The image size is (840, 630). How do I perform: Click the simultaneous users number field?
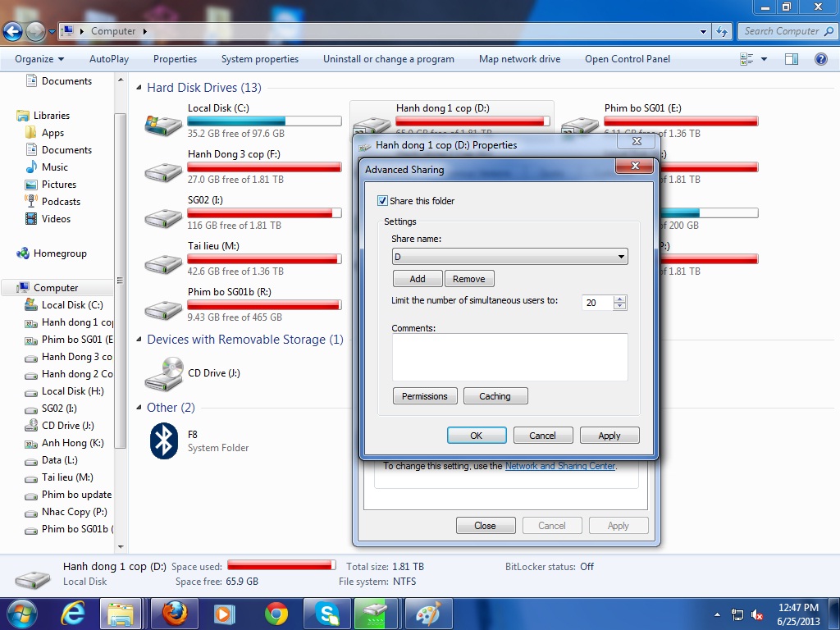tap(597, 303)
